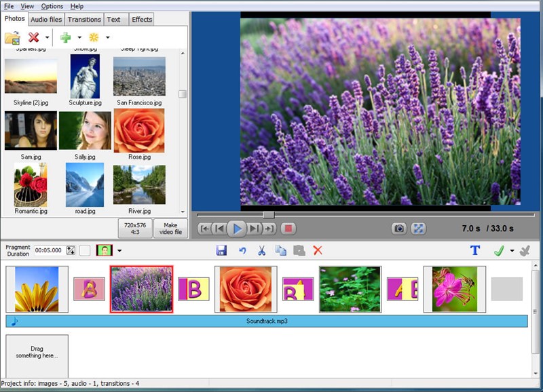
Task: Go to the previous fragment
Action: point(219,229)
